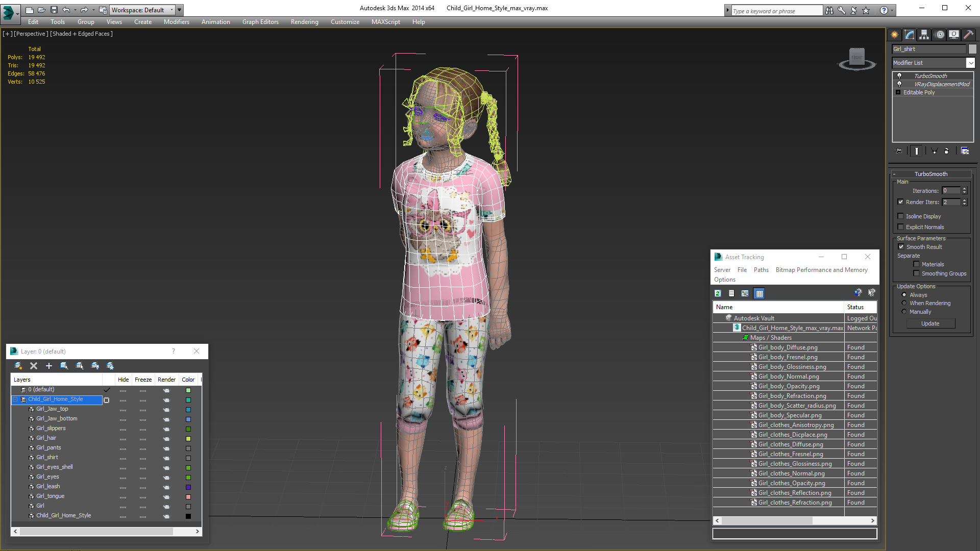The height and width of the screenshot is (551, 980).
Task: Open the Rendering menu
Action: click(x=304, y=21)
